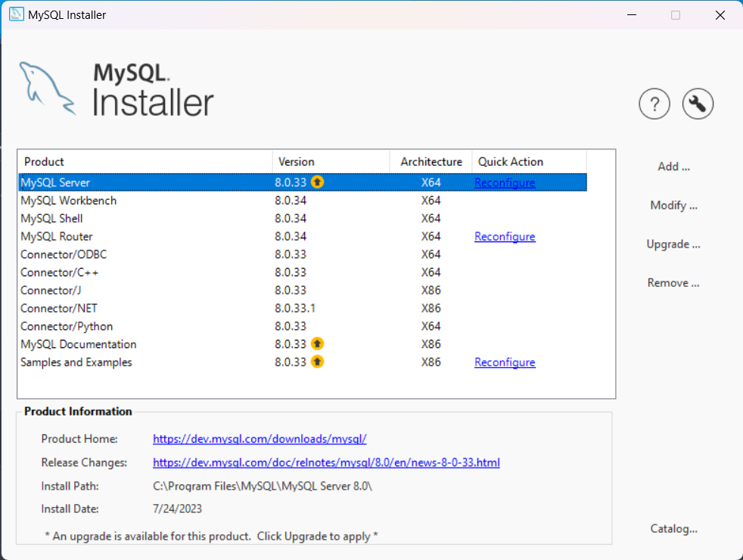Open the help question mark icon
The image size is (743, 560).
(654, 104)
